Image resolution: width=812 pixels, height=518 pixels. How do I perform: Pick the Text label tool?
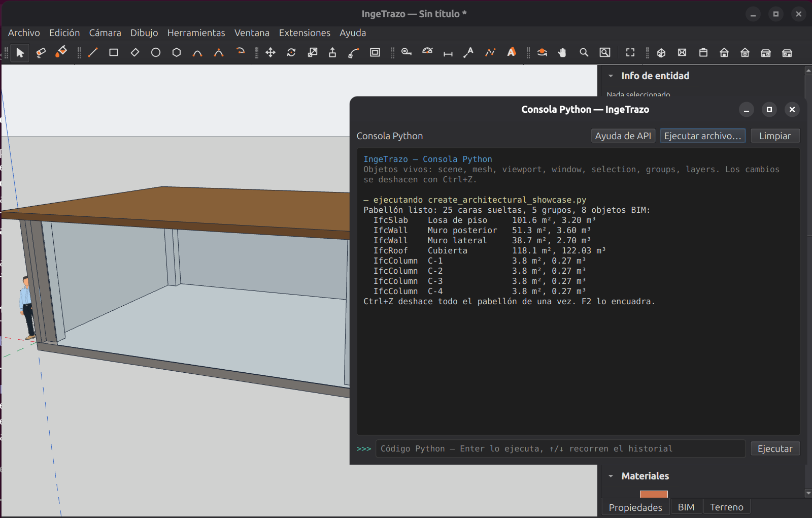(x=469, y=53)
